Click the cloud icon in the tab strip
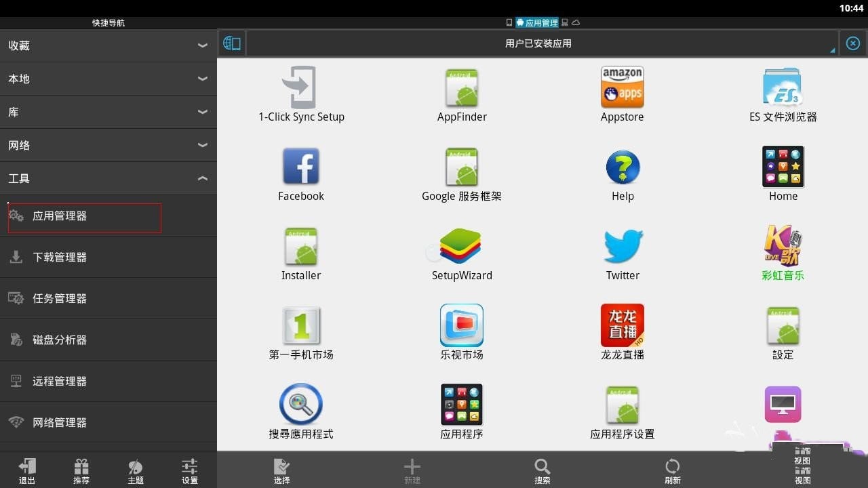Image resolution: width=868 pixels, height=488 pixels. pyautogui.click(x=576, y=22)
